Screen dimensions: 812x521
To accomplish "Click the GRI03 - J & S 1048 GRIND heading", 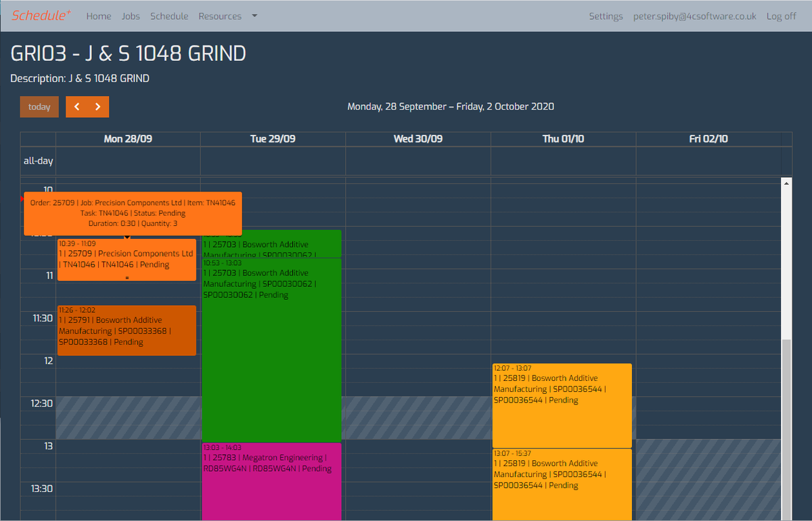I will [x=129, y=53].
